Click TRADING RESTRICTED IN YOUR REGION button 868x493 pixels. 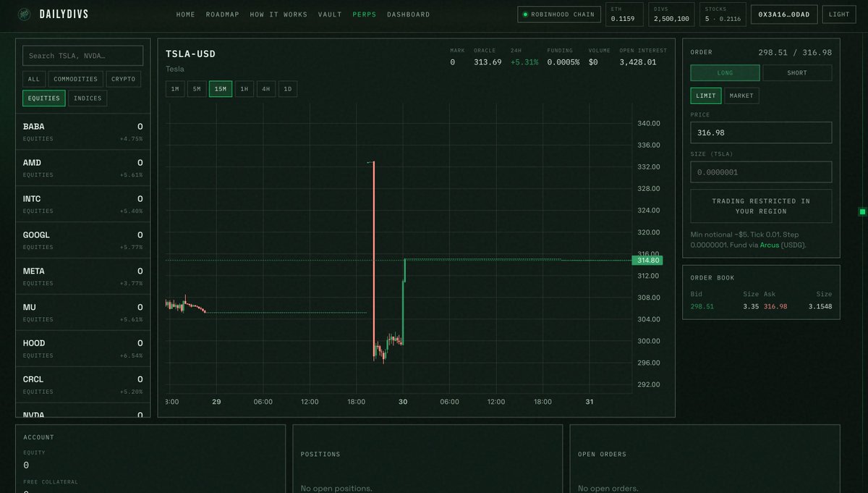(761, 206)
